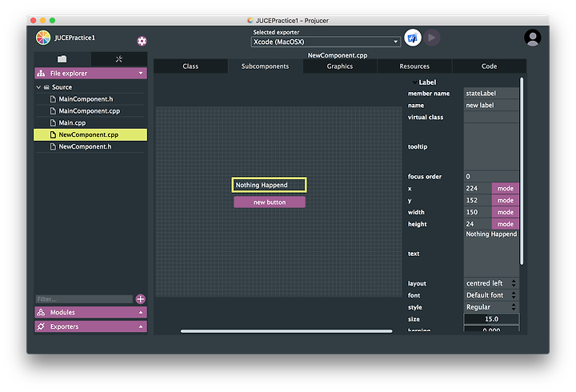Open project settings gear icon
Viewport: 576px width, 392px height.
coord(142,41)
